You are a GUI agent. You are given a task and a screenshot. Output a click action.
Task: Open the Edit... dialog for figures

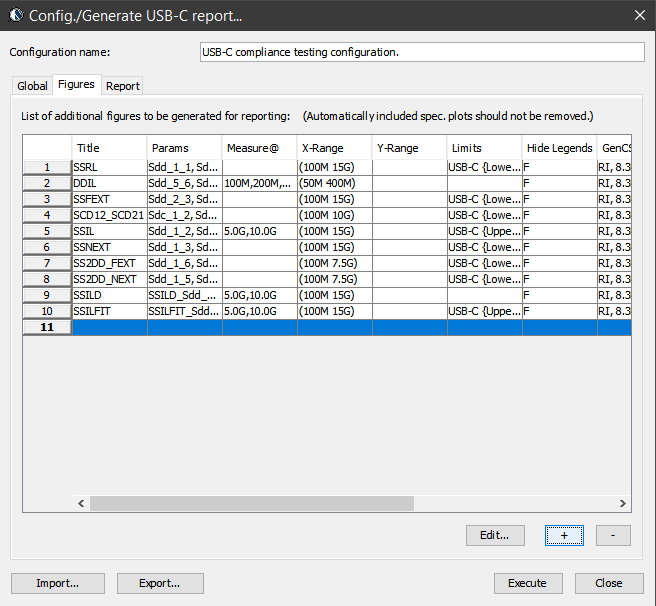point(495,535)
